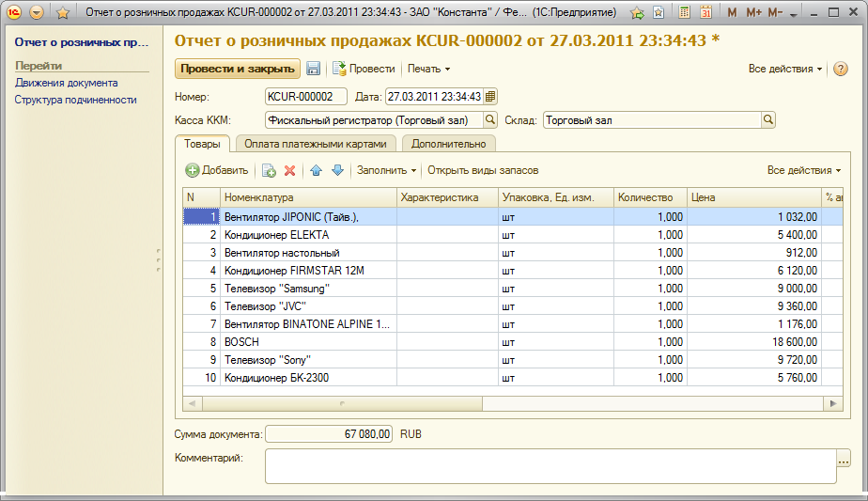Select row Телевизор "Samsung"
Viewport: 868px width, 501px height.
pyautogui.click(x=513, y=289)
